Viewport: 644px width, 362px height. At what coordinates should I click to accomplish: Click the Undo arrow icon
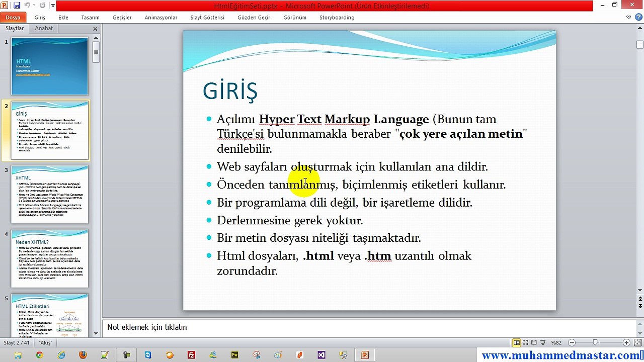27,6
